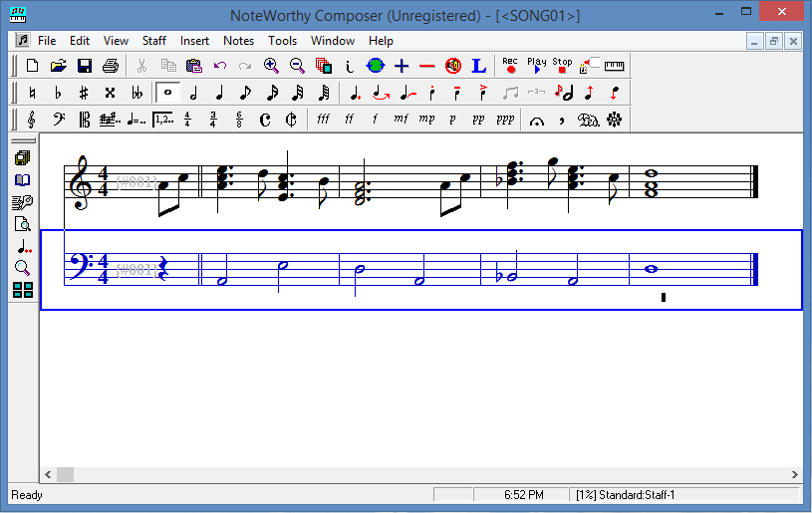812x513 pixels.
Task: Click the Save floppy disk icon
Action: (85, 67)
